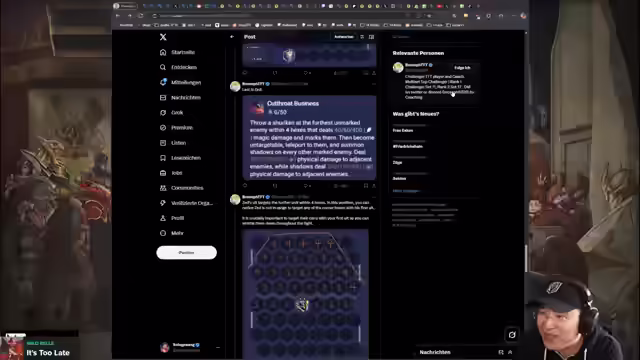Open Premium page from sidebar
The height and width of the screenshot is (360, 640).
(x=176, y=128)
